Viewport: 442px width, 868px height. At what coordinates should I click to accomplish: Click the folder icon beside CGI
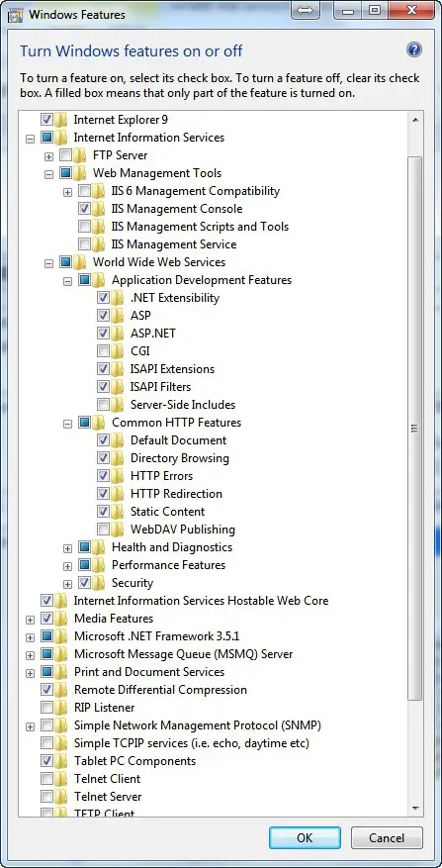click(x=118, y=351)
